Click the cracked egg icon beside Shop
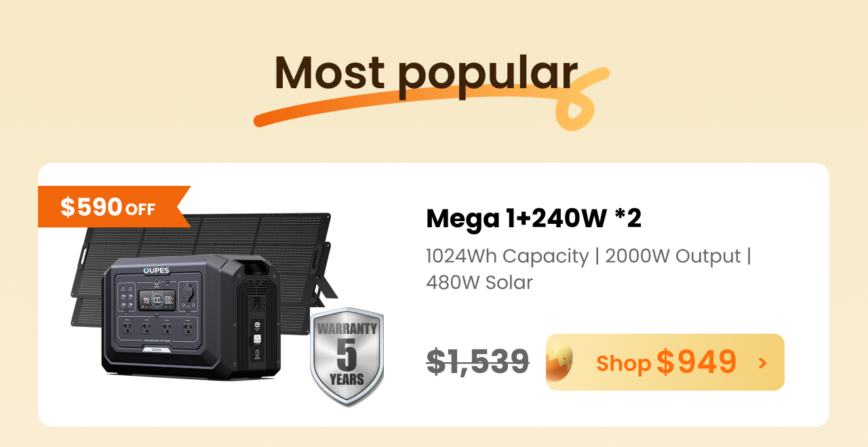This screenshot has height=447, width=868. [x=559, y=362]
